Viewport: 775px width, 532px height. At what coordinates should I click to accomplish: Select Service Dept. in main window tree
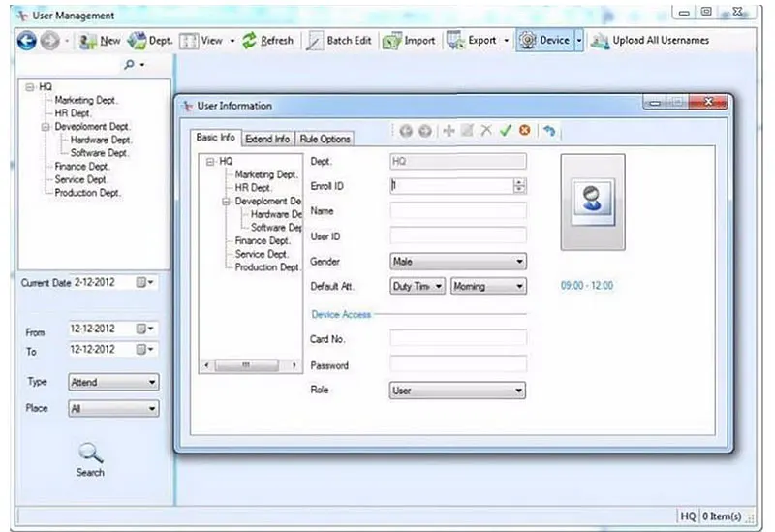click(81, 179)
